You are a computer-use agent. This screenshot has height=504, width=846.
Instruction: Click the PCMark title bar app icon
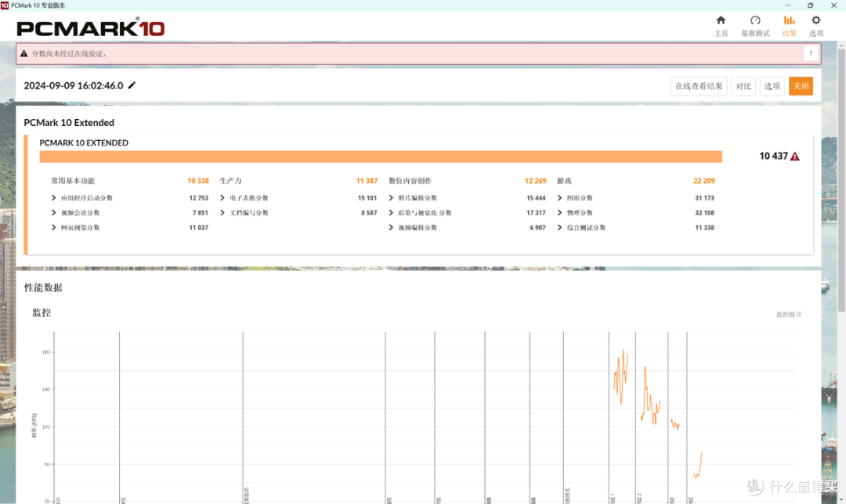pyautogui.click(x=5, y=5)
